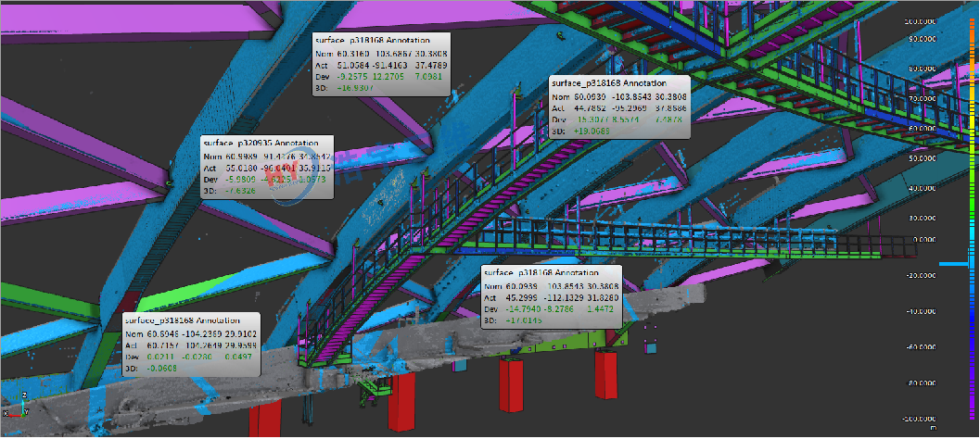The image size is (980, 439).
Task: Click the 50.0000 label on the scale
Action: coord(929,158)
